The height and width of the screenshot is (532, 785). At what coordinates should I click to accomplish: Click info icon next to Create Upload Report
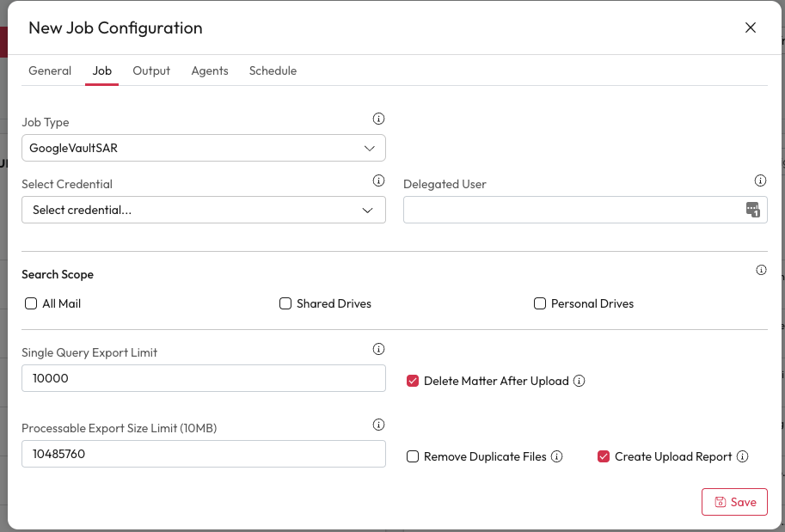(743, 456)
